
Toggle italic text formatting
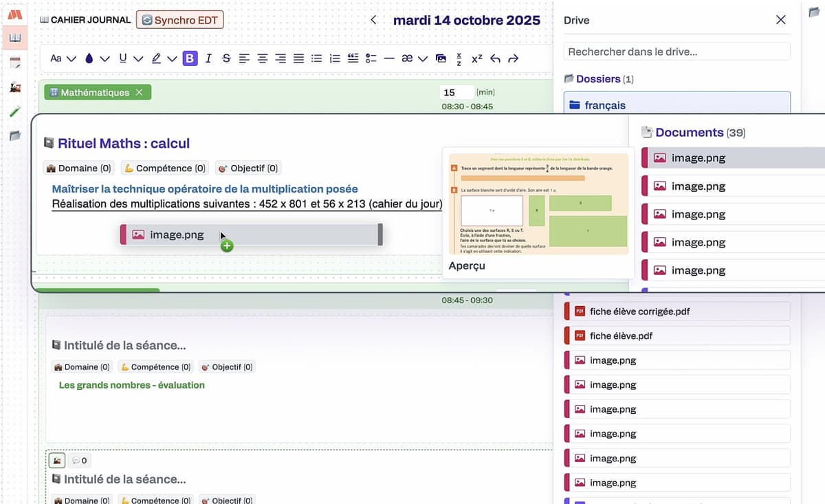click(208, 58)
